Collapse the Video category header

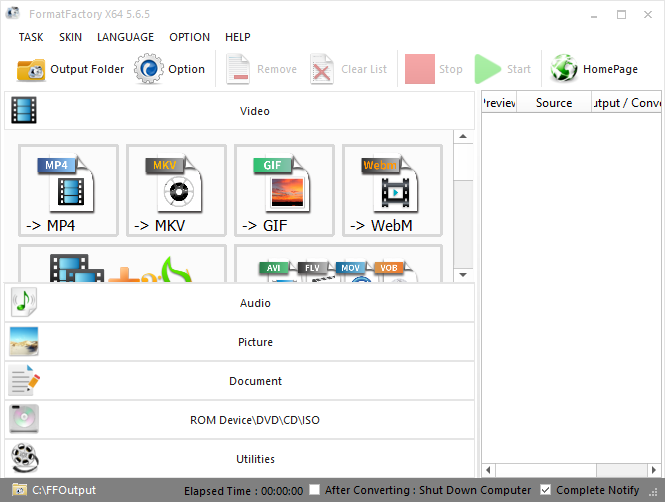coord(240,111)
